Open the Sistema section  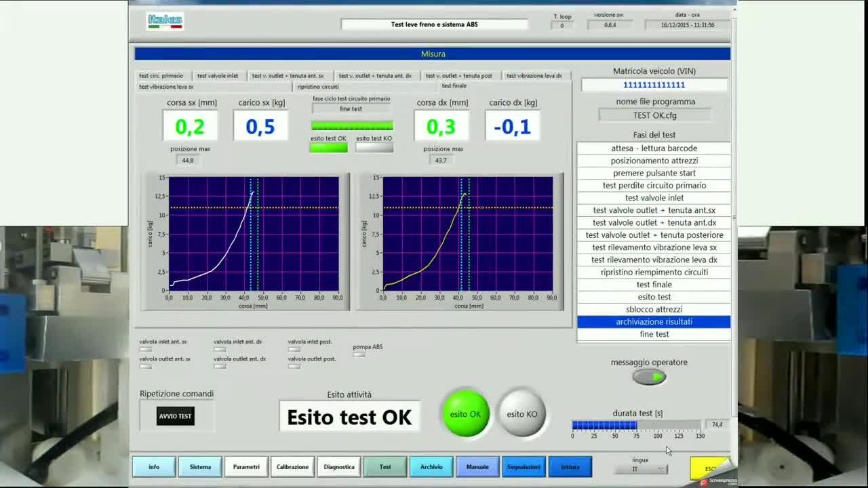pyautogui.click(x=200, y=466)
